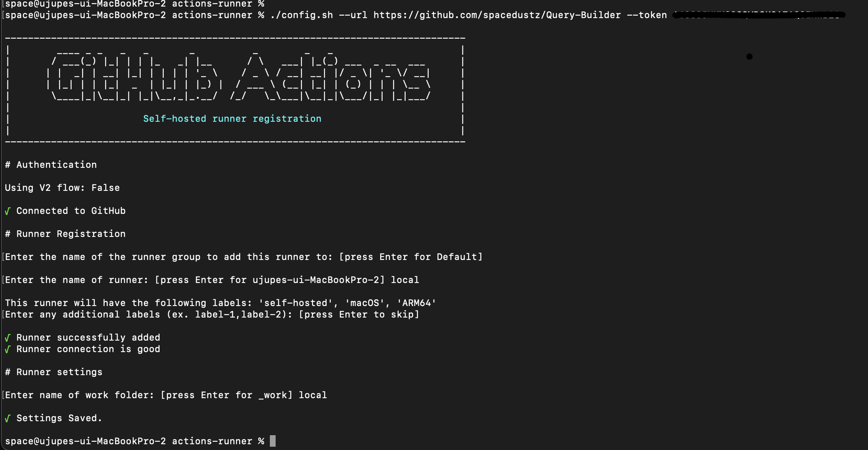
Task: Click the additional labels prompt line
Action: (212, 315)
